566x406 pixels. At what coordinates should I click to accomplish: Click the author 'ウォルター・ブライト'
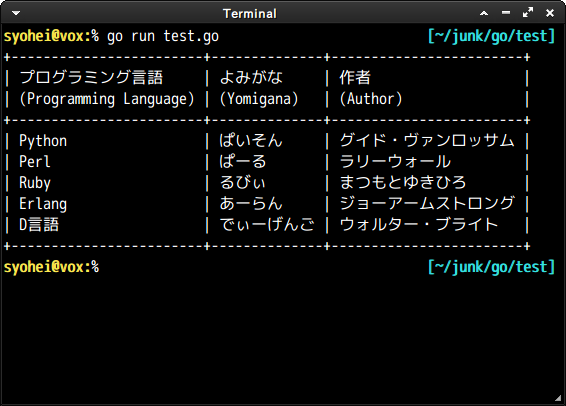point(419,224)
